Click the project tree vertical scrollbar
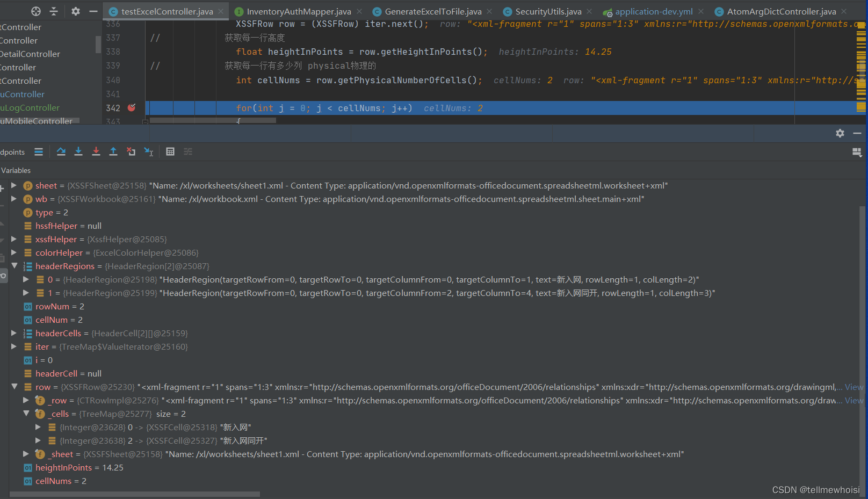 (x=98, y=45)
